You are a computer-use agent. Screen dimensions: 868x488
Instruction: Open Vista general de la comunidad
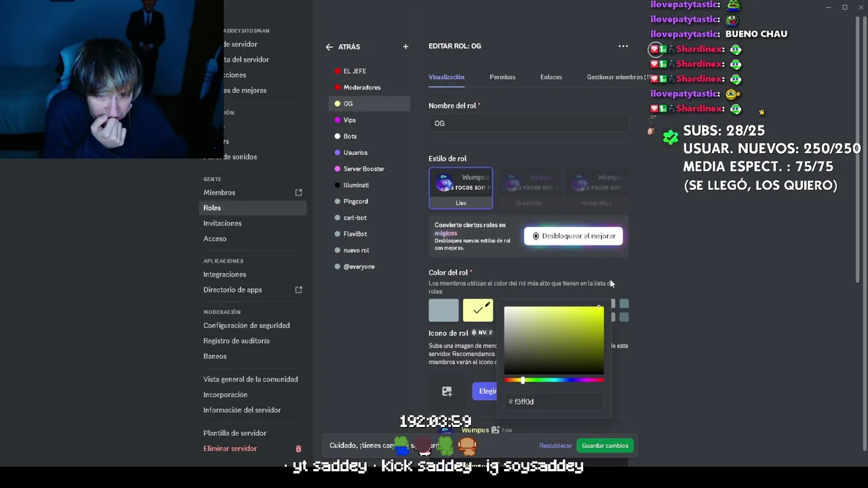click(252, 379)
